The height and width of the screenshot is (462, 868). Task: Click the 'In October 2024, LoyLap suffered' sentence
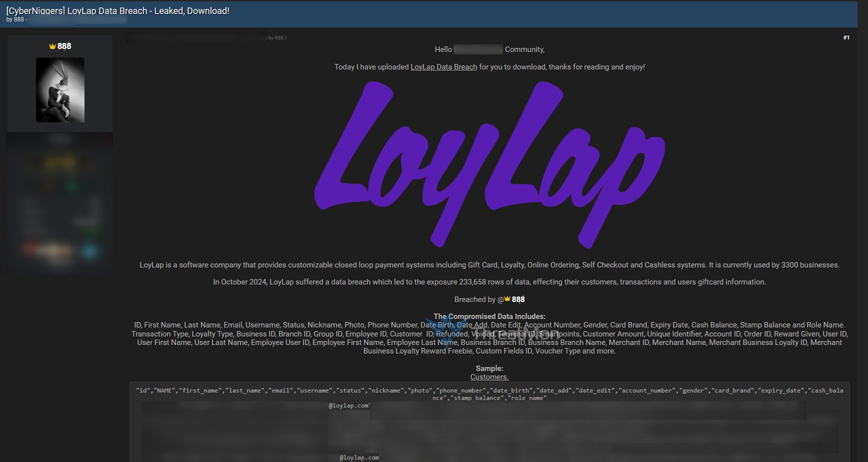(x=489, y=282)
